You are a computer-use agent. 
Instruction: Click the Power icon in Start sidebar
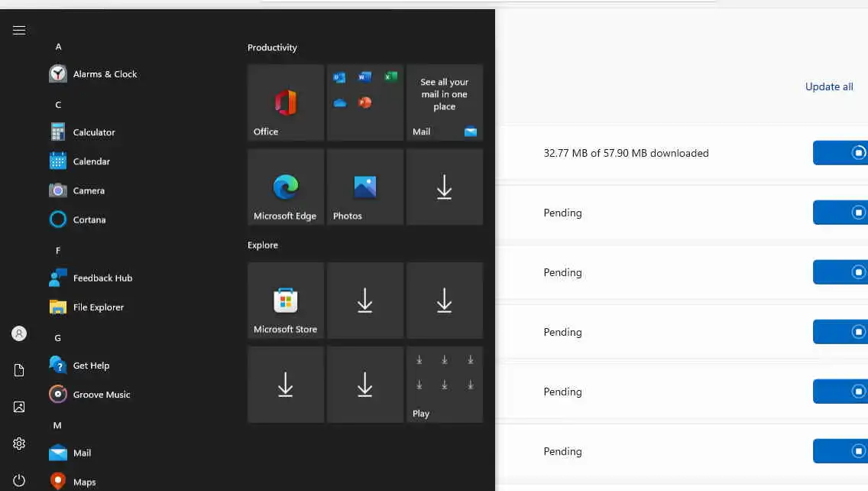[19, 480]
